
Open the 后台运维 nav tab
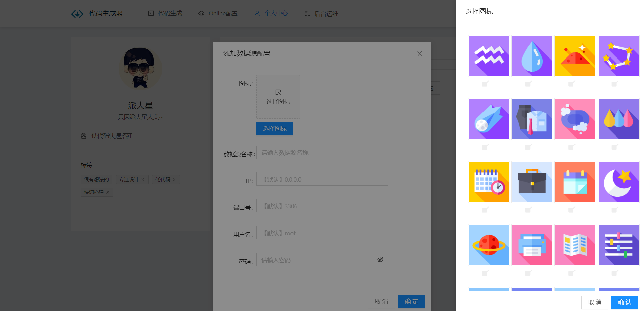(321, 14)
